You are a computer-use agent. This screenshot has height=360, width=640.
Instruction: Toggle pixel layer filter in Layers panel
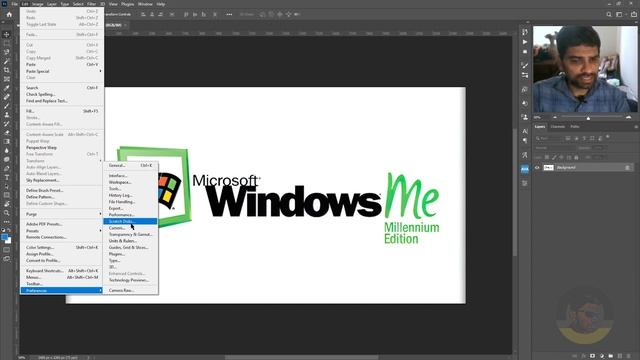coord(567,138)
